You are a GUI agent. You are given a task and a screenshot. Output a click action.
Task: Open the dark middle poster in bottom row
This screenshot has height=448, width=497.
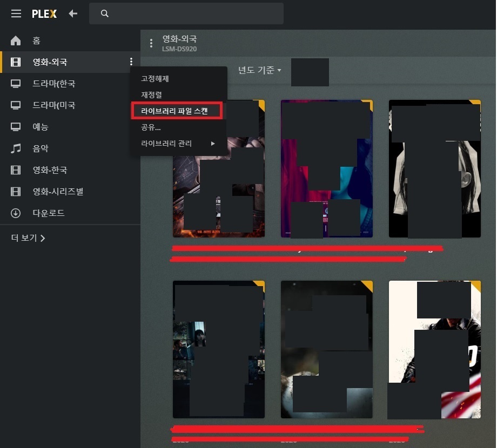(x=327, y=349)
